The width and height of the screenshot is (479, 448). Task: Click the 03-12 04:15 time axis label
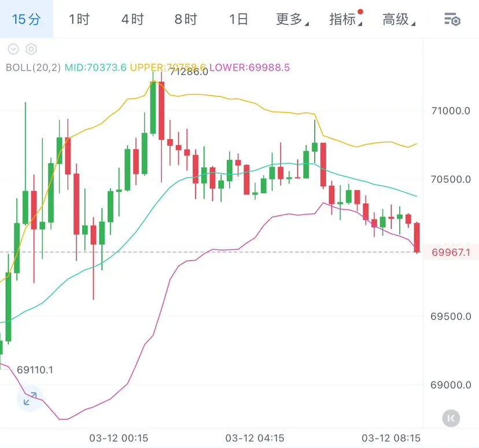pos(255,438)
